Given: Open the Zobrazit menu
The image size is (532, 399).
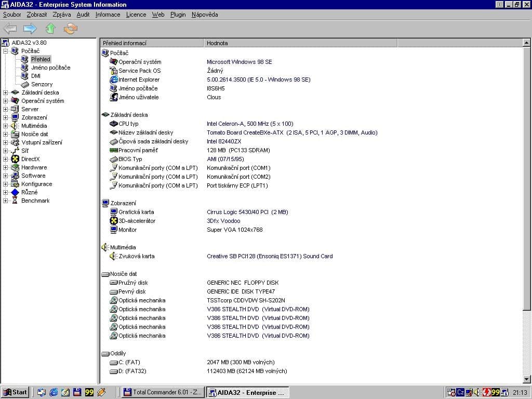Looking at the screenshot, I should (x=37, y=15).
